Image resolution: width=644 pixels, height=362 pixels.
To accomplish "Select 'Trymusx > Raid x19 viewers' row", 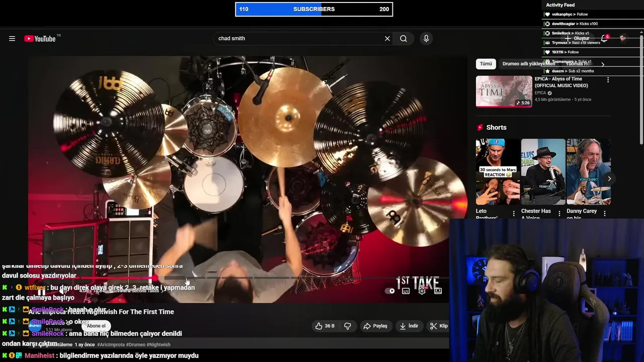I will pyautogui.click(x=592, y=43).
